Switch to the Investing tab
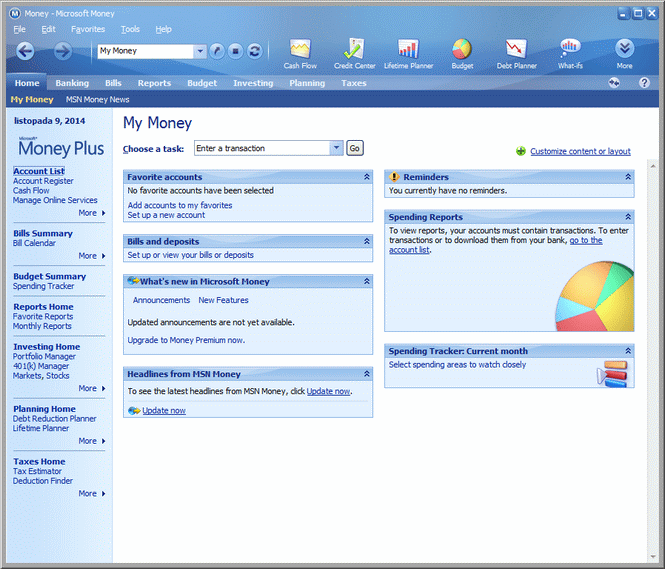 click(253, 83)
